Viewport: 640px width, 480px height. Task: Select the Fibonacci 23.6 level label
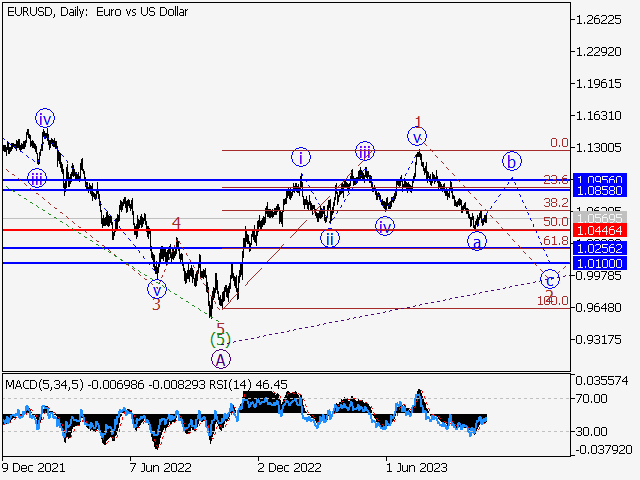556,179
